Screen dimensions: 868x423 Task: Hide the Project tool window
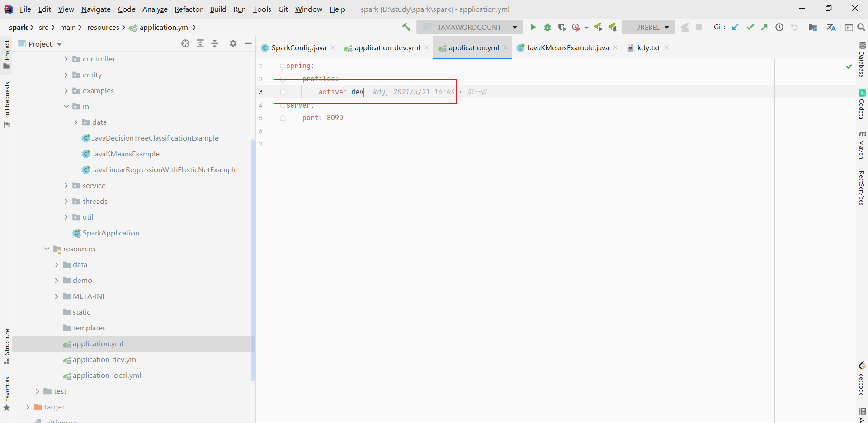pyautogui.click(x=248, y=43)
